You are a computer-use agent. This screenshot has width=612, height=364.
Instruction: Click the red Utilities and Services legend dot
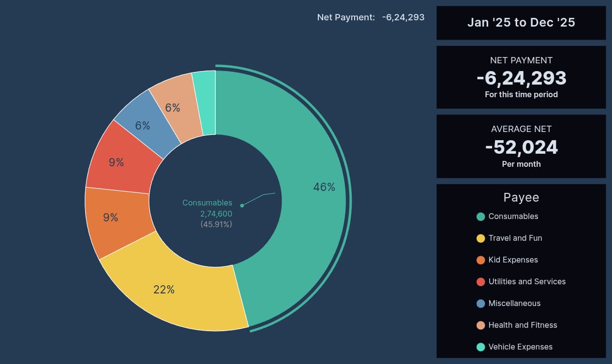pos(480,282)
